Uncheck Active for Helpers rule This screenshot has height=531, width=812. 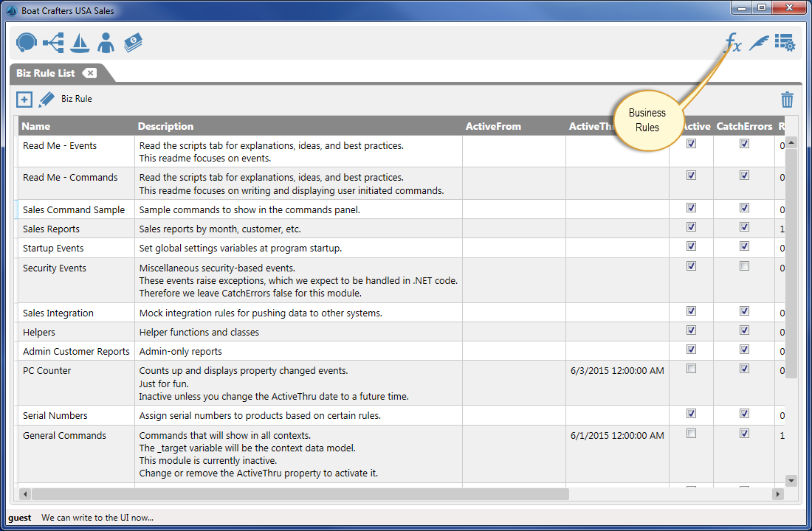(x=692, y=330)
